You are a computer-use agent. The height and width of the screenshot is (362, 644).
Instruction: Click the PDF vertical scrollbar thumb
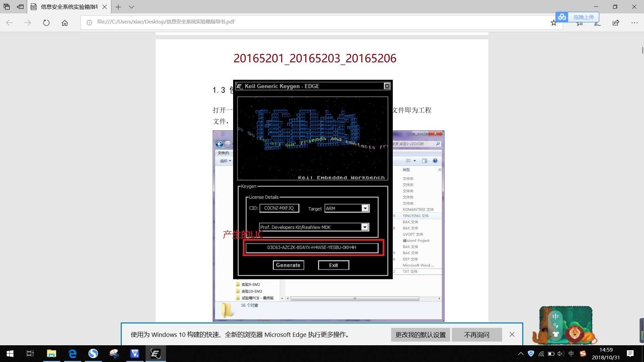point(642,50)
